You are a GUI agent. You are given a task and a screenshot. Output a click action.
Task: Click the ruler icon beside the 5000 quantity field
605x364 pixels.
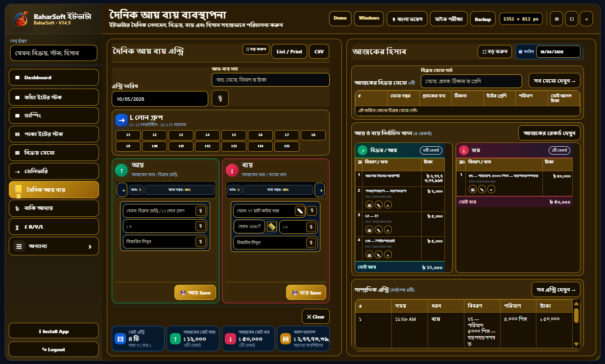(x=272, y=227)
